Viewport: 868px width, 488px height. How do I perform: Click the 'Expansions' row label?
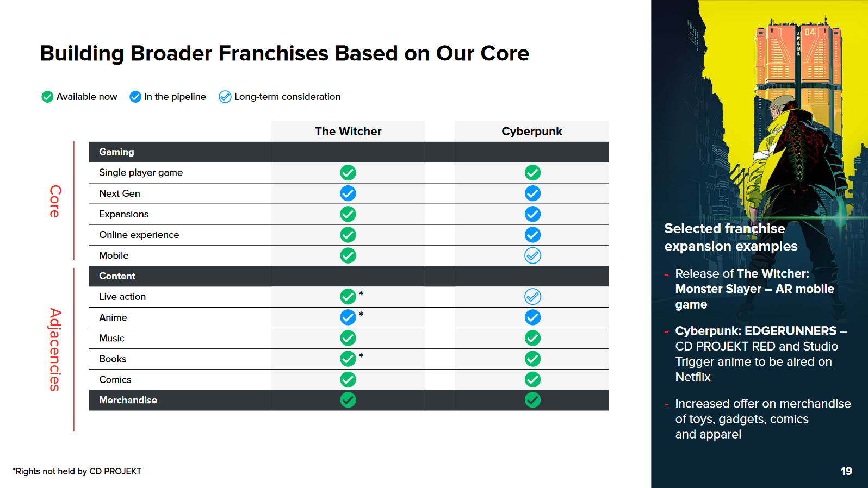[x=124, y=214]
